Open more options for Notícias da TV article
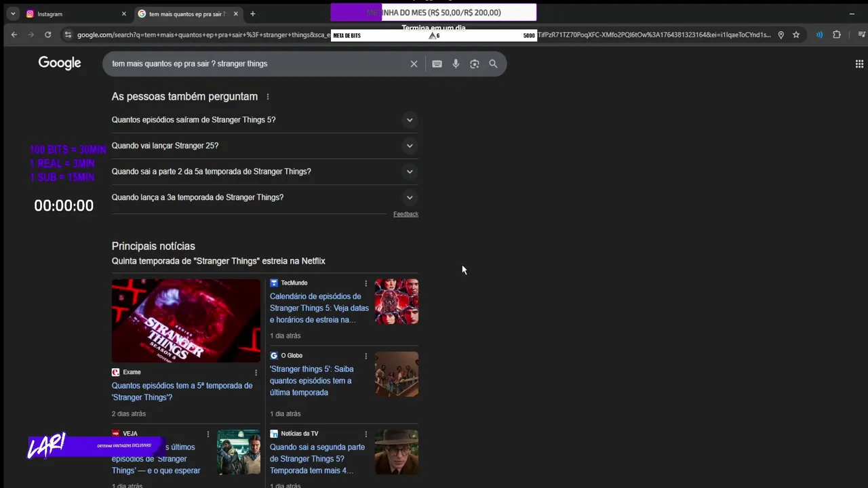Screen dimensions: 868x488 tap(366, 434)
